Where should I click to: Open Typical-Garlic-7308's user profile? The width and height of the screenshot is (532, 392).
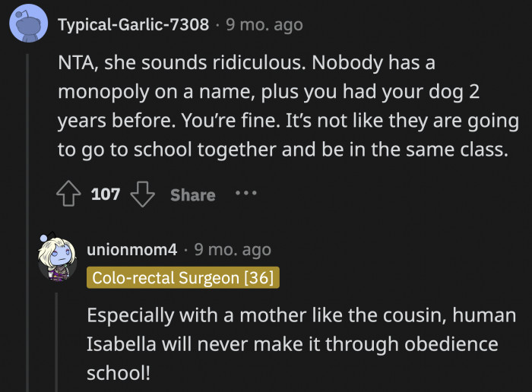click(133, 24)
